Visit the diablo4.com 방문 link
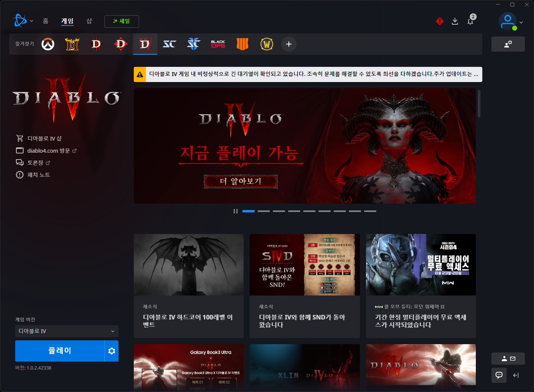The image size is (534, 392). coord(46,150)
